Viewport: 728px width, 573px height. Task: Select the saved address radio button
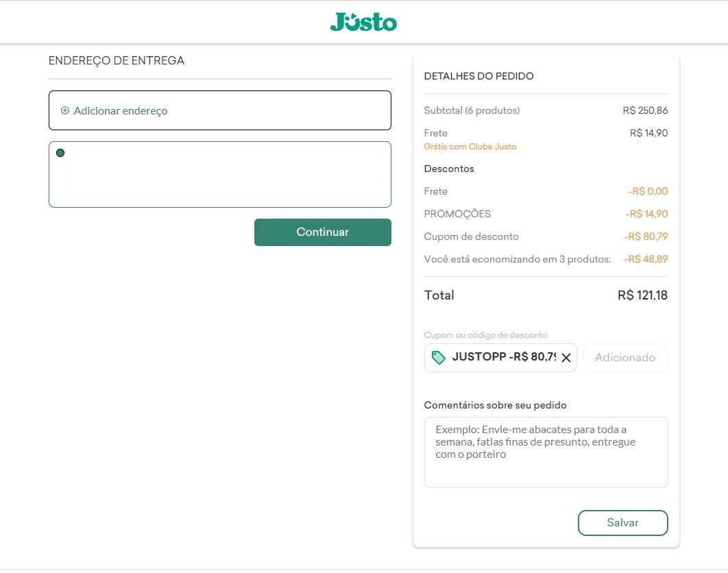click(x=60, y=153)
